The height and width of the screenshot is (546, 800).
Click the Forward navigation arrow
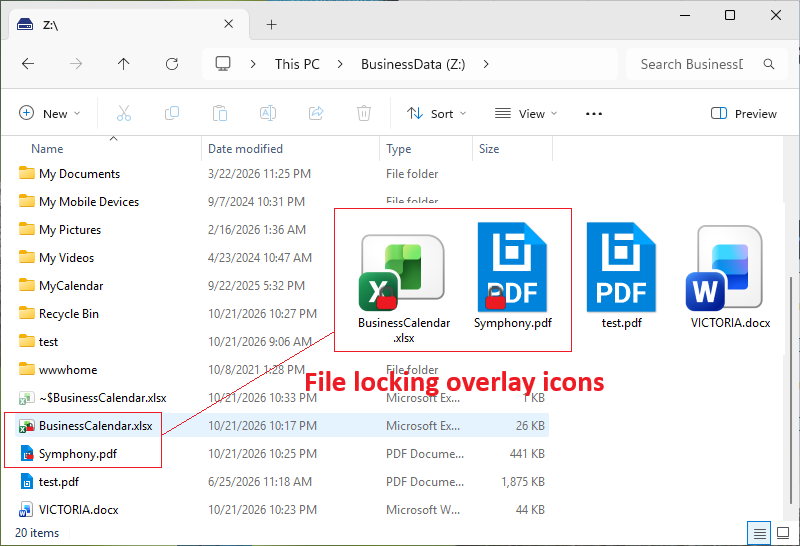coord(76,64)
